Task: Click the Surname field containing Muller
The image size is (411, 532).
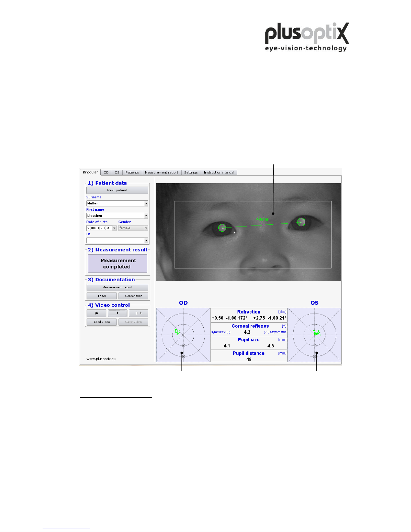Action: pos(115,203)
